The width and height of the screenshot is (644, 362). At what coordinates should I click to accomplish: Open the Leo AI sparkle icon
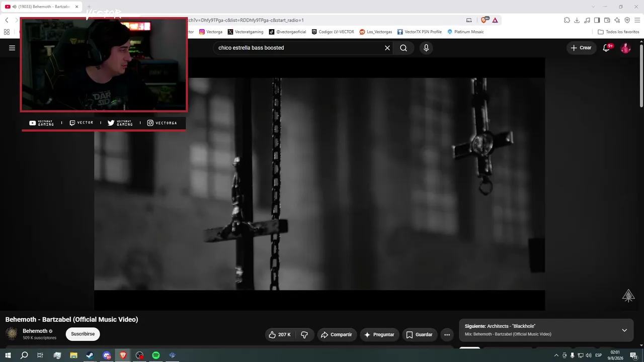tap(617, 20)
